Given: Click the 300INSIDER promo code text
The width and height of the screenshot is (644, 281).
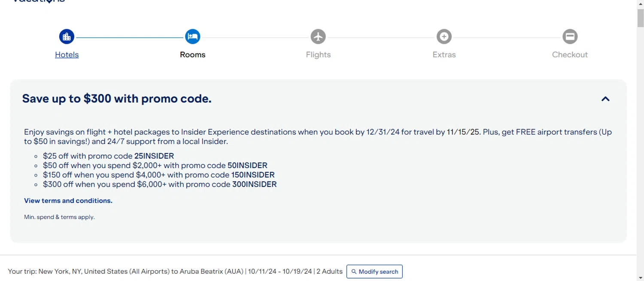Looking at the screenshot, I should click(255, 184).
